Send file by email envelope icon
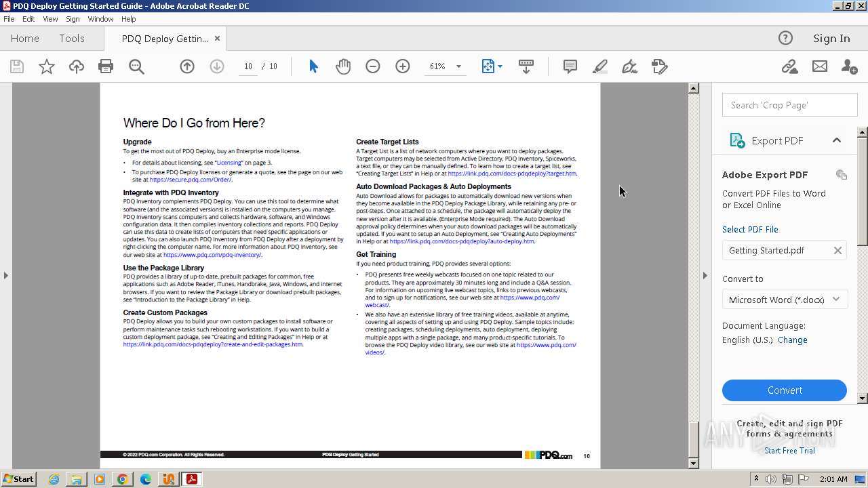Viewport: 868px width, 488px height. click(820, 66)
